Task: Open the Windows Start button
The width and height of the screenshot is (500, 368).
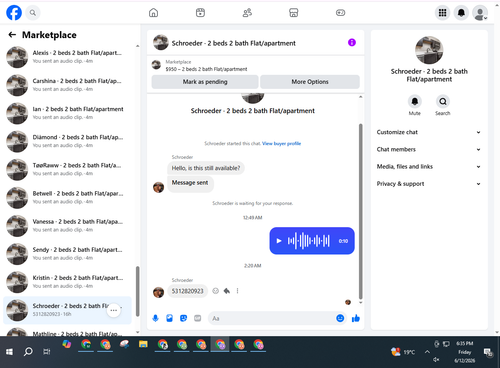Action: 9,352
